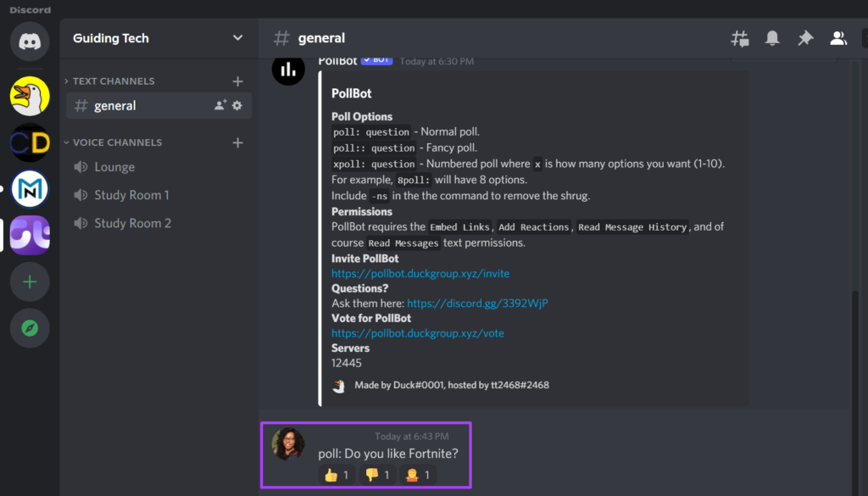Join the Study Room 1 voice channel
This screenshot has height=496, width=868.
tap(159, 195)
